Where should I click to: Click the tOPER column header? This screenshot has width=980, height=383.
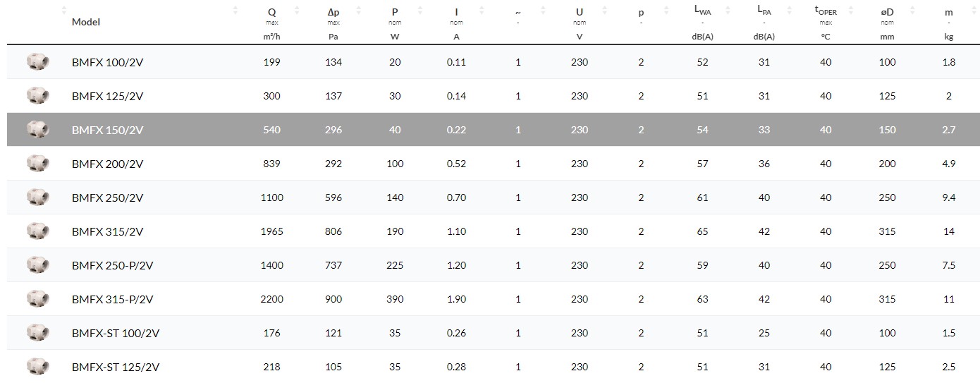point(826,12)
